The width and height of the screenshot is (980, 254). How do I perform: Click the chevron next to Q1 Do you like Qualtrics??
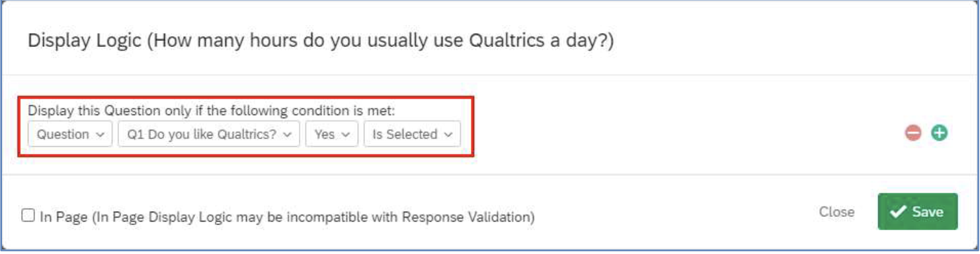pyautogui.click(x=287, y=134)
